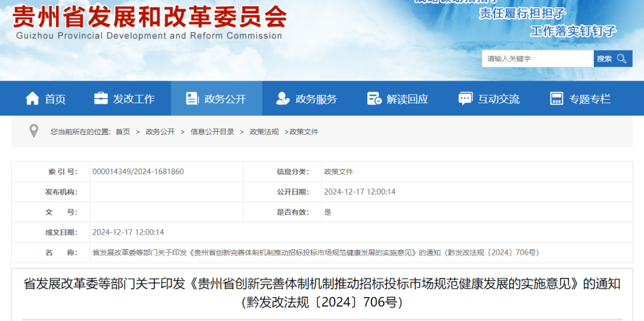Go to the 政务服务 menu item

316,99
